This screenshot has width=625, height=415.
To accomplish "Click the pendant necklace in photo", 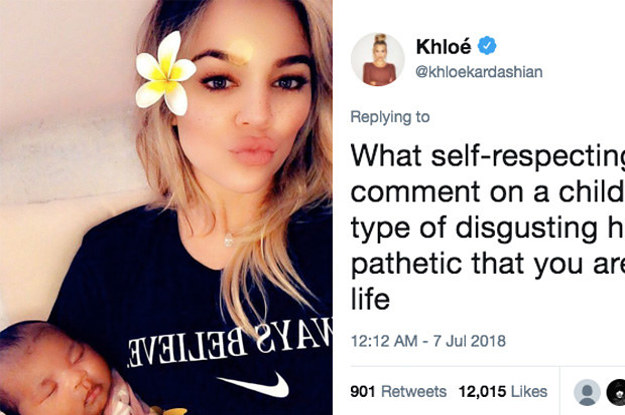I will 228,240.
